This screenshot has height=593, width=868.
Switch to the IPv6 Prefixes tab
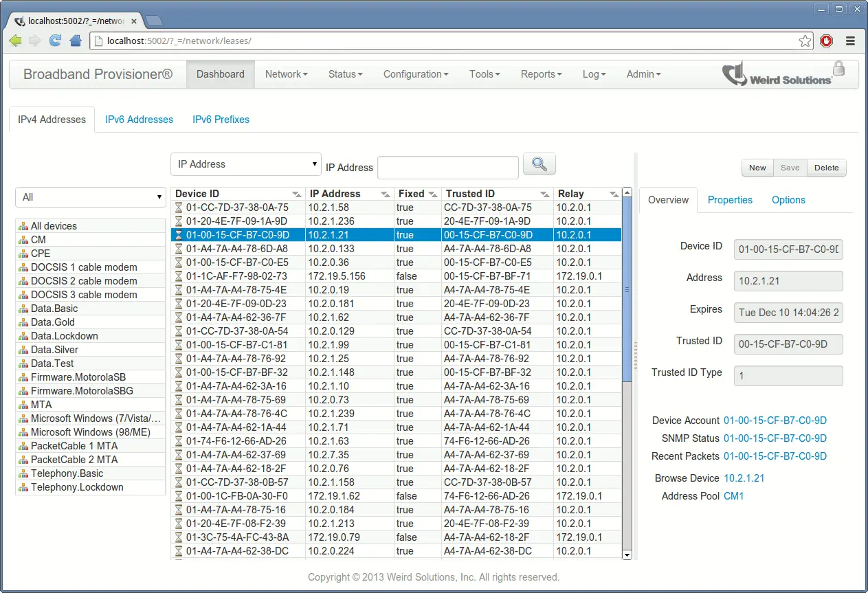(221, 119)
